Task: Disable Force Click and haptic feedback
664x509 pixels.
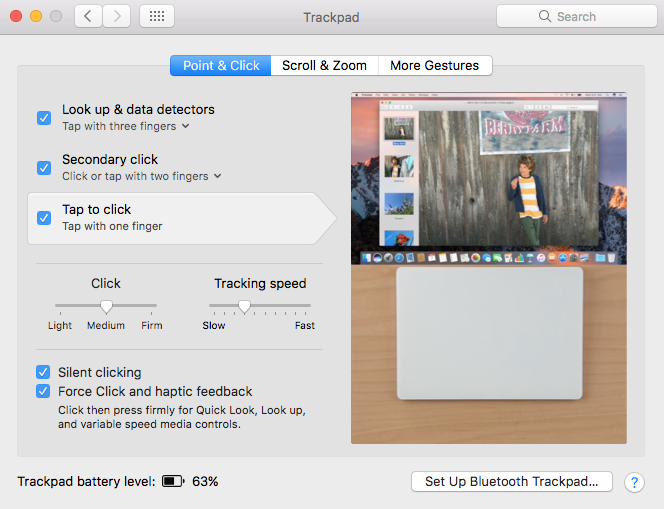Action: tap(44, 391)
